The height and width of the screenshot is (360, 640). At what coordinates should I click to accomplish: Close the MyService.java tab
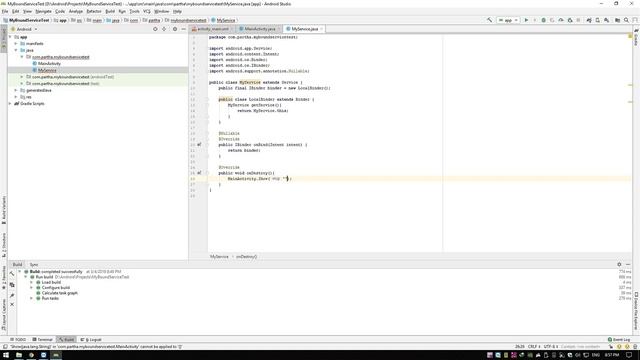[322, 29]
